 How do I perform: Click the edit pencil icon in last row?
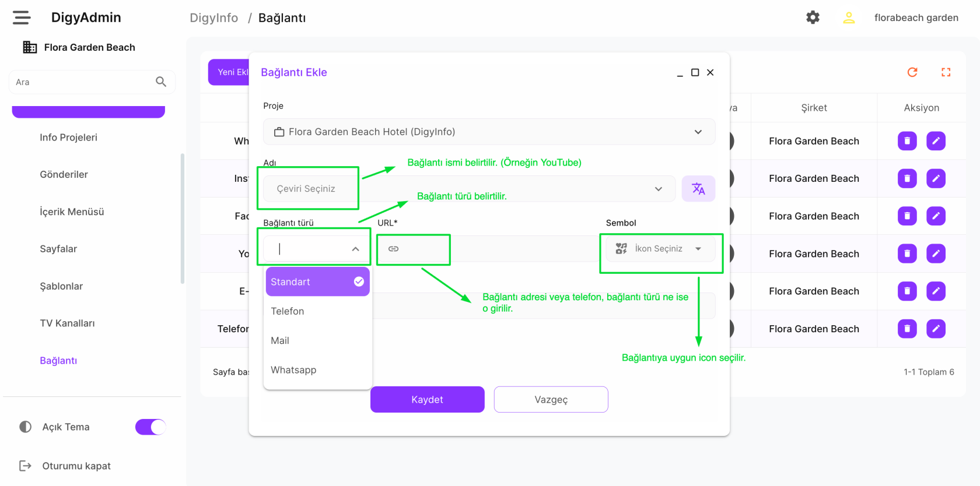point(936,329)
